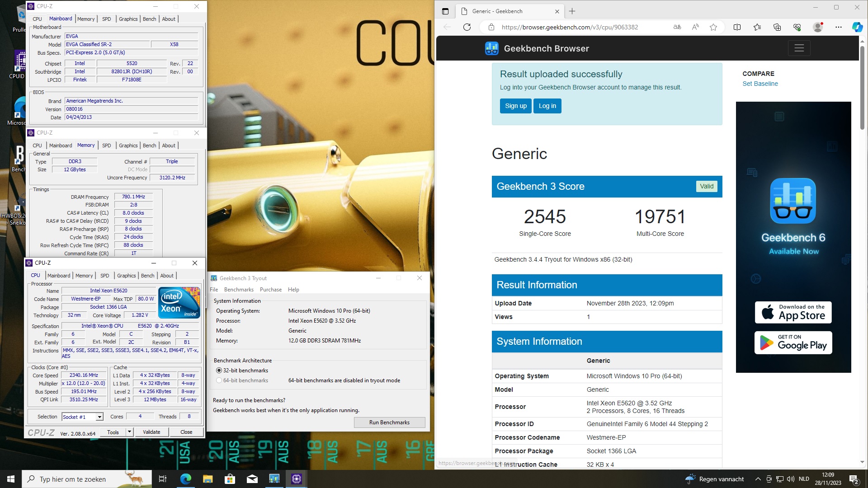Click the Geekbench 6 ad icon
The image size is (868, 488).
coord(793,201)
